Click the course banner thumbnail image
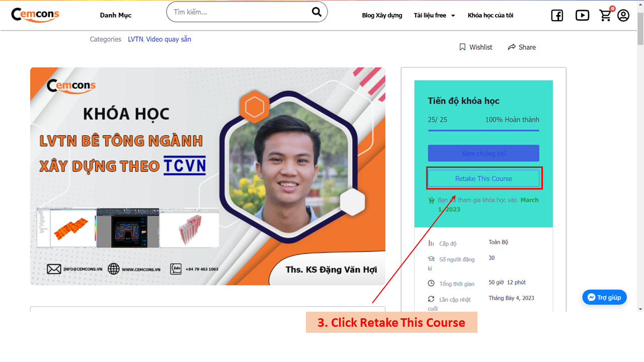The width and height of the screenshot is (644, 362). pos(207,176)
